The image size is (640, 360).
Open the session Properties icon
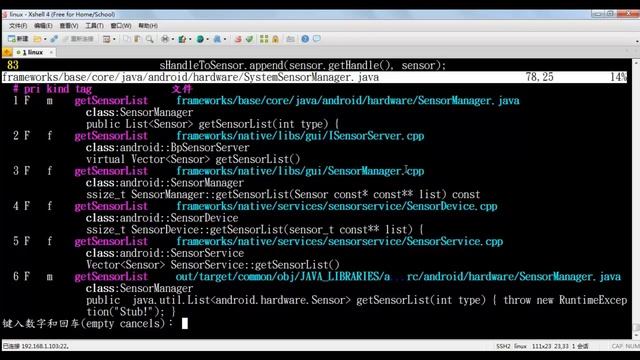pos(107,39)
